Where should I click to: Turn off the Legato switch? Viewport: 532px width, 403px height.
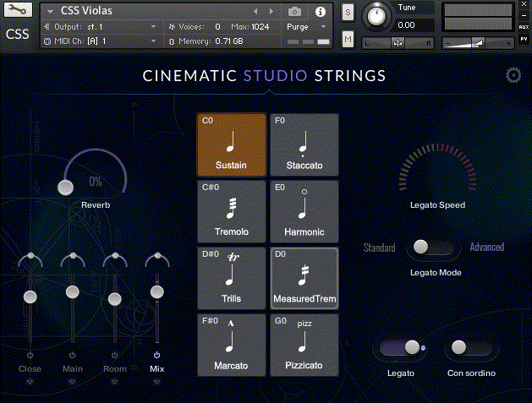[x=400, y=347]
